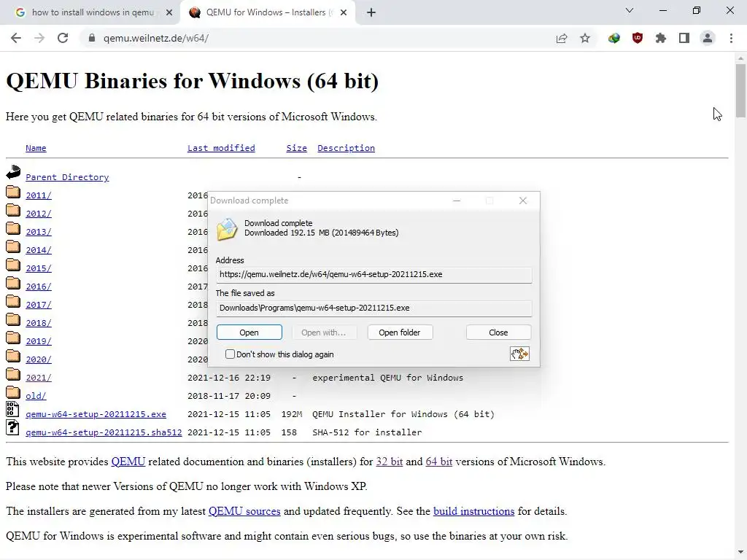The image size is (747, 560).
Task: Sort the listing by Description
Action: point(346,148)
